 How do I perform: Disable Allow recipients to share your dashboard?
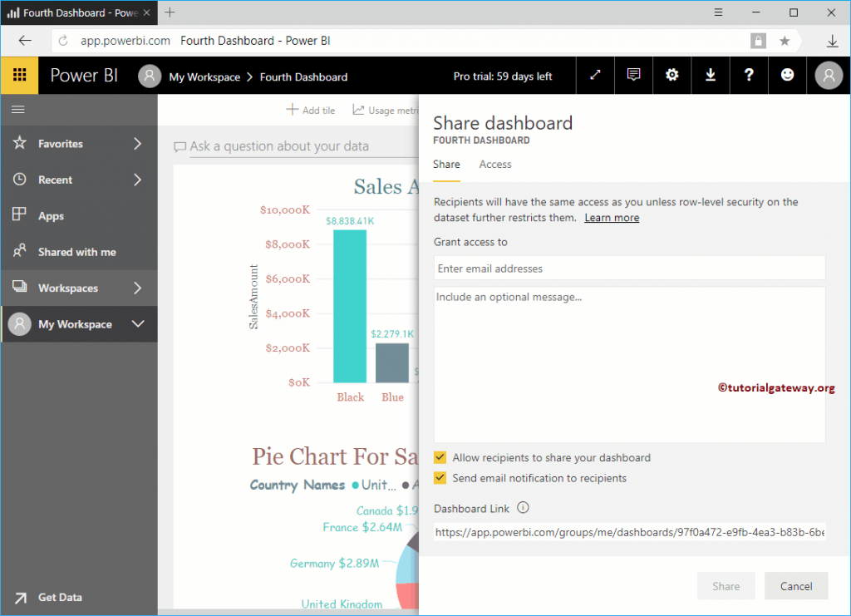[x=440, y=457]
